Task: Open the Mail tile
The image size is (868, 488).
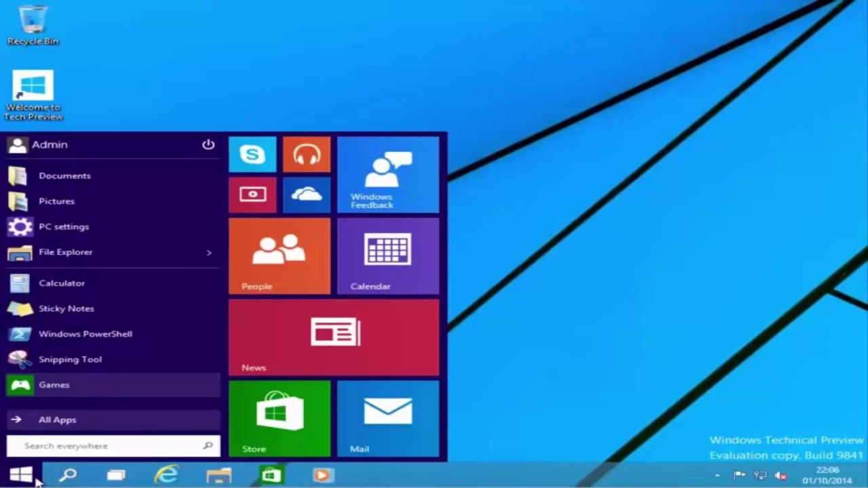Action: (x=388, y=418)
